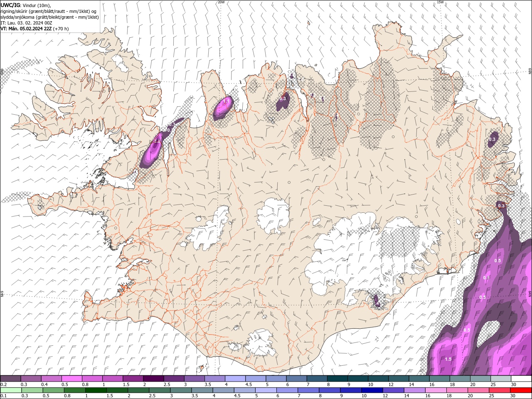Click the 30 label on the snow scale
This screenshot has width=532, height=399.
[513, 384]
